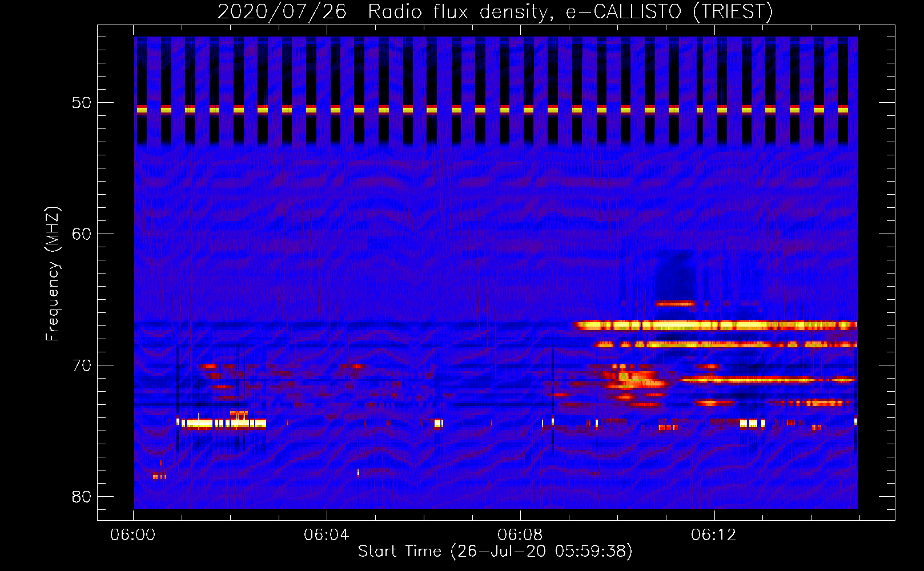Click the 06:12 time tick label
The height and width of the screenshot is (571, 924).
[714, 535]
